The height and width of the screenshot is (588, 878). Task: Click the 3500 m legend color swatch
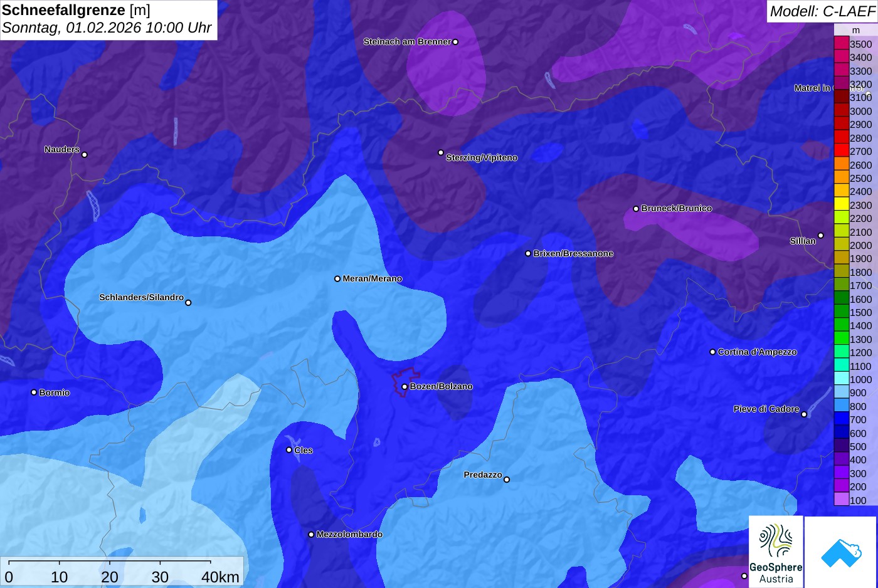842,43
